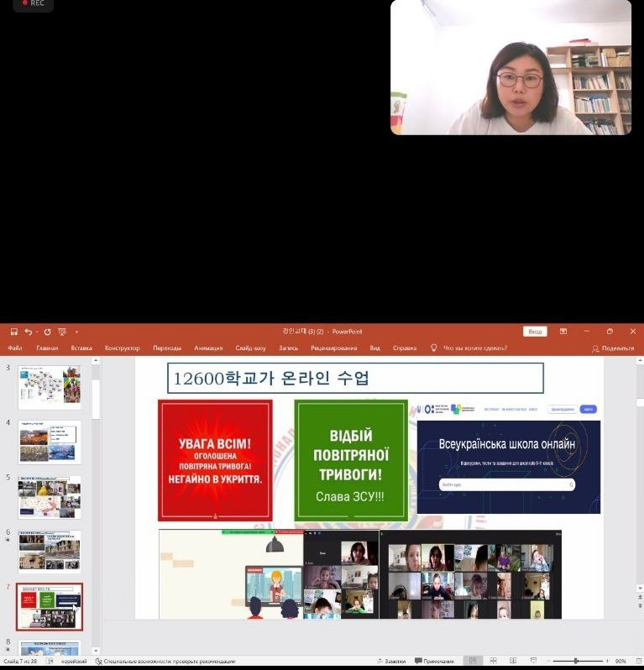
Task: Click the Save icon in quick access toolbar
Action: 13,332
